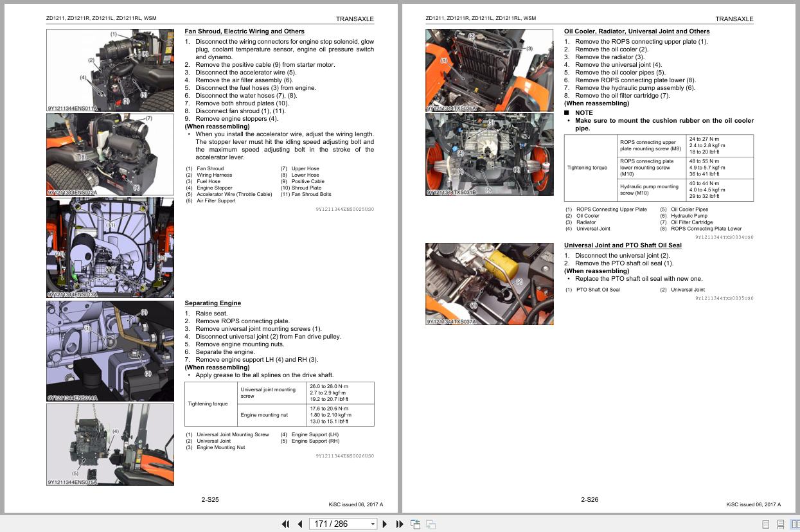Click the Separating Engine heading
This screenshot has width=800, height=532.
click(x=213, y=303)
